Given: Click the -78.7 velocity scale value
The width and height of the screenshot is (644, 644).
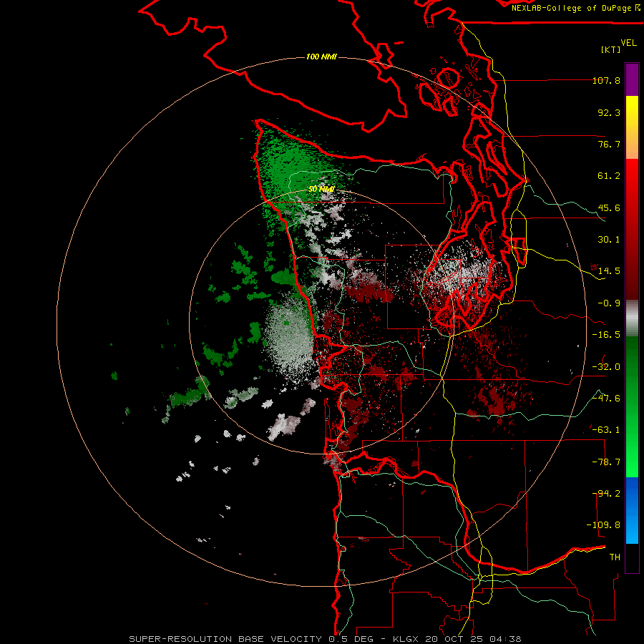Looking at the screenshot, I should click(606, 462).
